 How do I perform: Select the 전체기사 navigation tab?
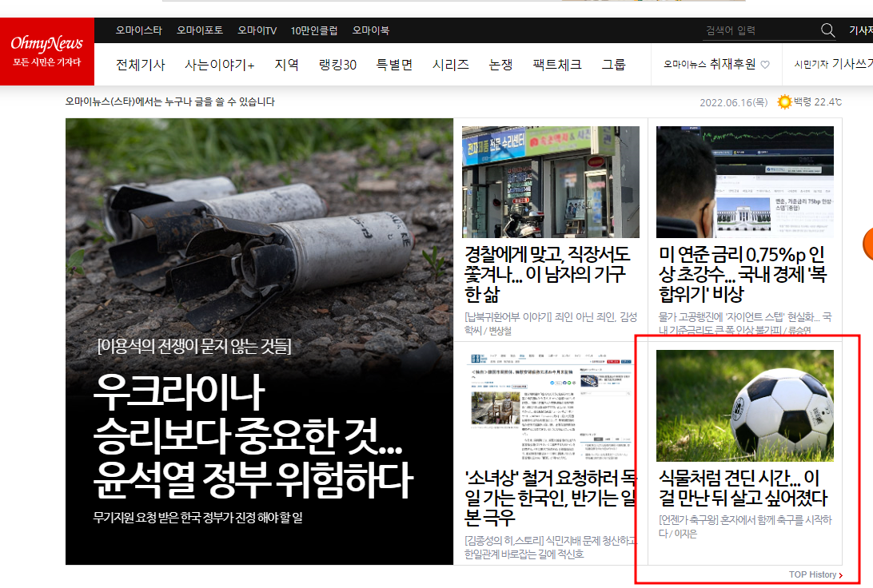pos(141,65)
